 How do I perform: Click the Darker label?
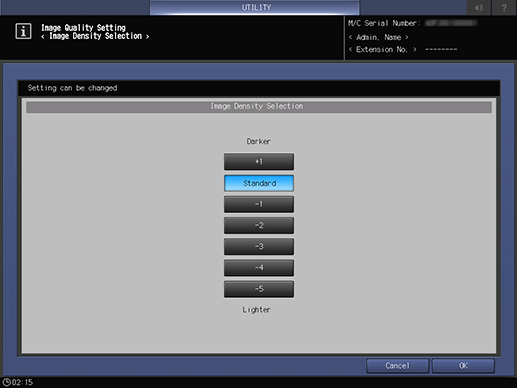pos(259,141)
